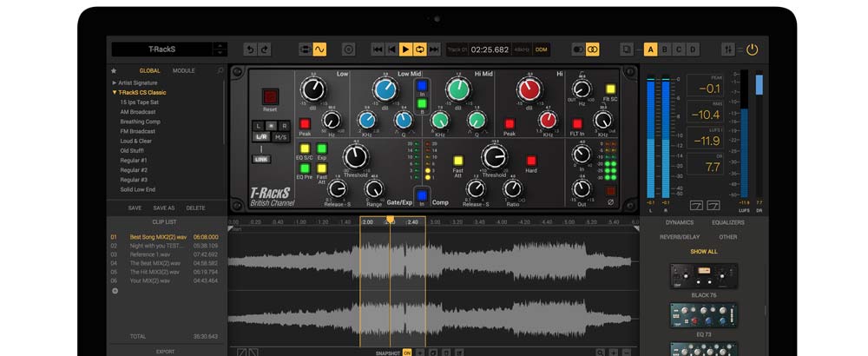The width and height of the screenshot is (868, 356).
Task: Open the T-RackS preset name dropdown
Action: click(x=161, y=49)
